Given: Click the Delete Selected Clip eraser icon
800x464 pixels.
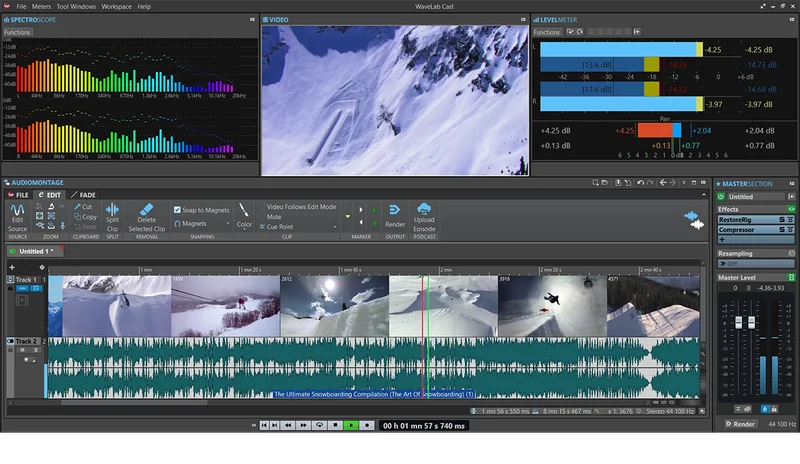Looking at the screenshot, I should pyautogui.click(x=146, y=210).
